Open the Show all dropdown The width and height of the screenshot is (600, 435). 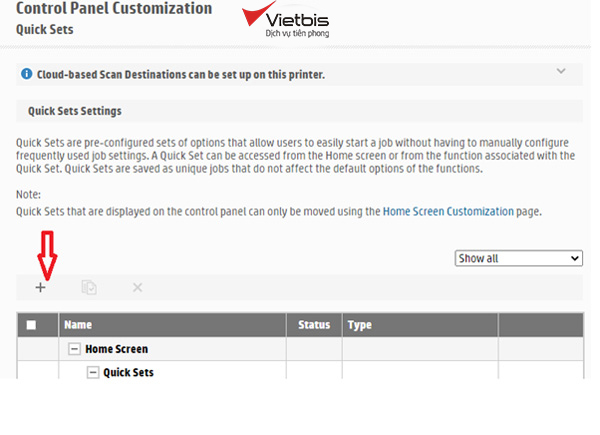(518, 258)
